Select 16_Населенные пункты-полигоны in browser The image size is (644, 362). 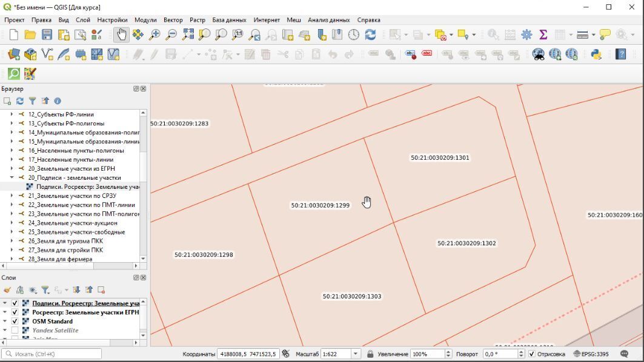76,151
